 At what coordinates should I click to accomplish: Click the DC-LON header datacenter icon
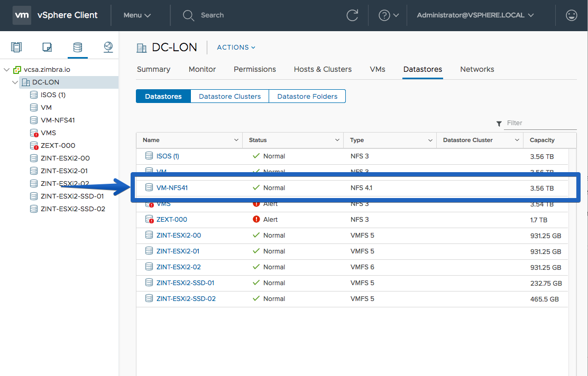[x=141, y=48]
